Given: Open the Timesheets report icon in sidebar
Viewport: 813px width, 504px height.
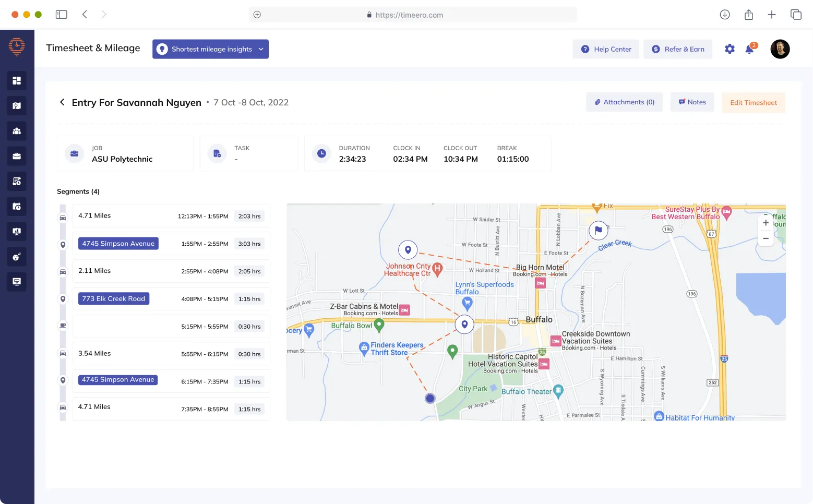Looking at the screenshot, I should point(17,181).
